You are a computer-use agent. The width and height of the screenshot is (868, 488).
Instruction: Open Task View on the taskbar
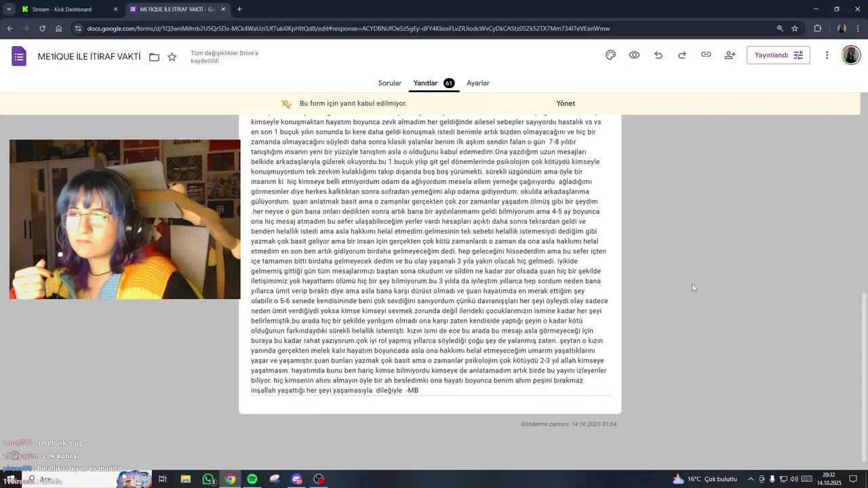(163, 479)
